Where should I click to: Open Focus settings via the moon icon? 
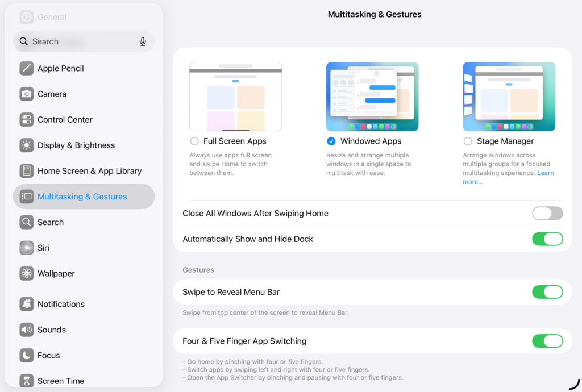(26, 355)
